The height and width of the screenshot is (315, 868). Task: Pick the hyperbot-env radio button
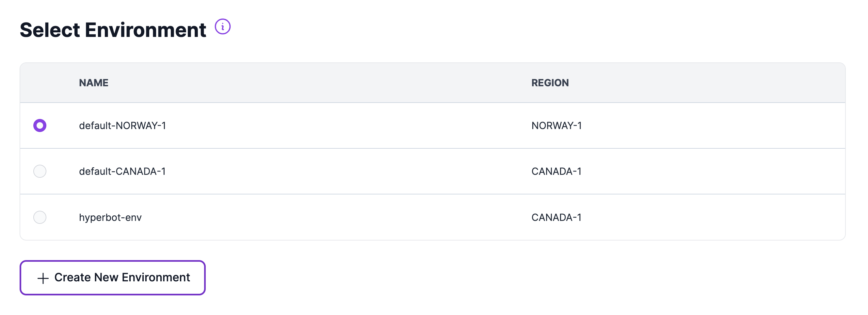point(40,217)
